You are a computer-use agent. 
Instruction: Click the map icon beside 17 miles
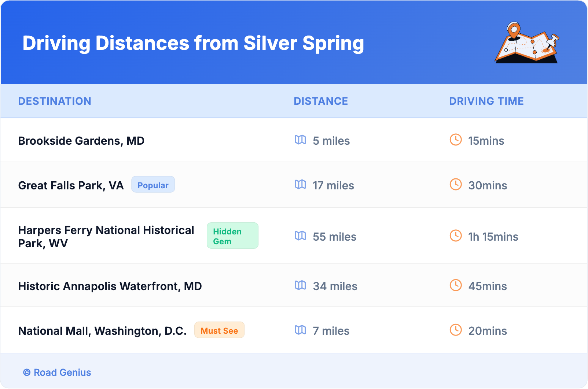(x=300, y=184)
